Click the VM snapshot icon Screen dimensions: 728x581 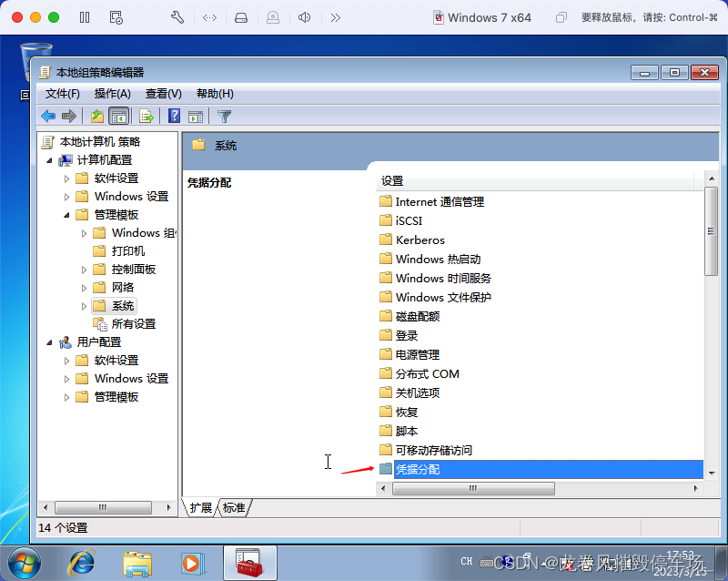point(116,17)
